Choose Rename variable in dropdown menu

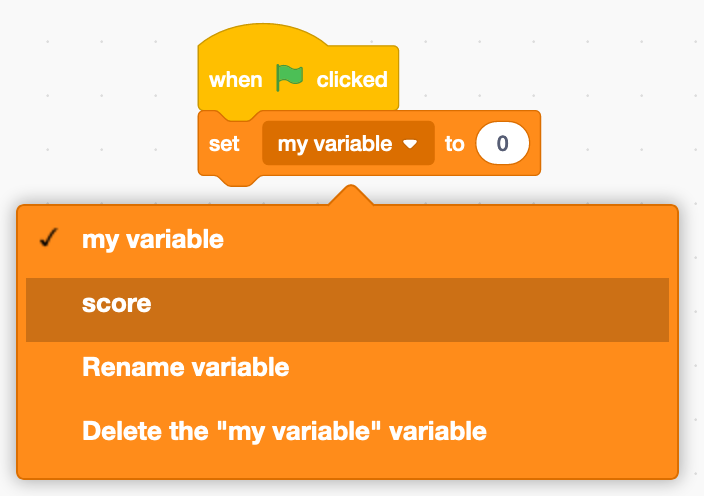coord(348,367)
